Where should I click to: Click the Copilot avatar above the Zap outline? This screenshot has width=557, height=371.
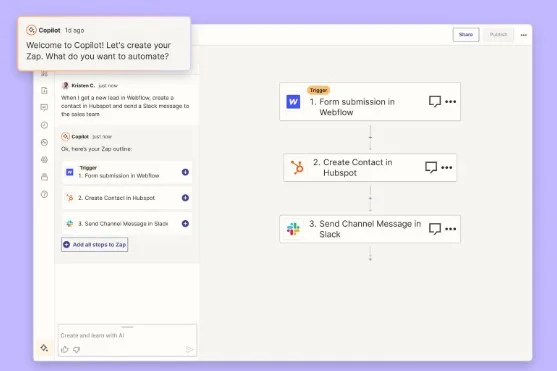click(65, 136)
